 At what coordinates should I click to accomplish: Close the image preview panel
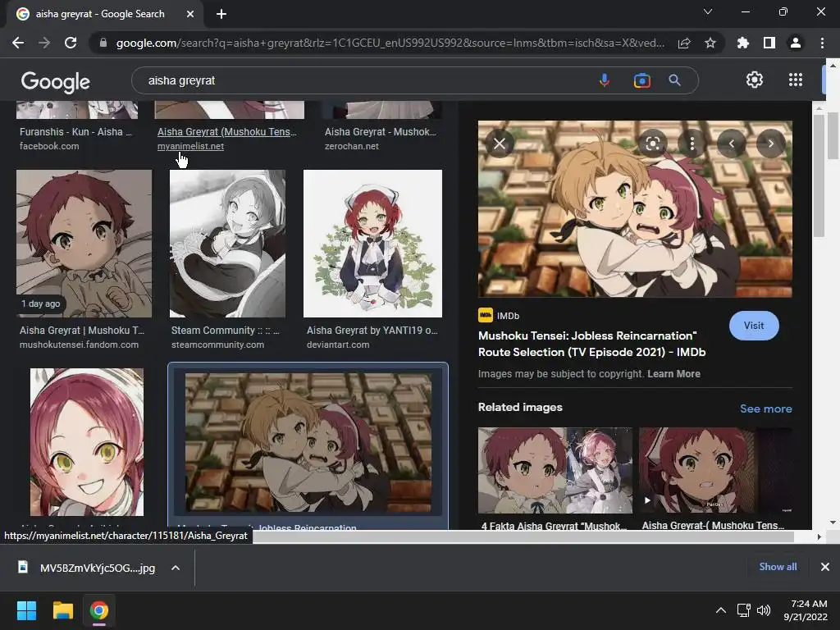point(500,144)
